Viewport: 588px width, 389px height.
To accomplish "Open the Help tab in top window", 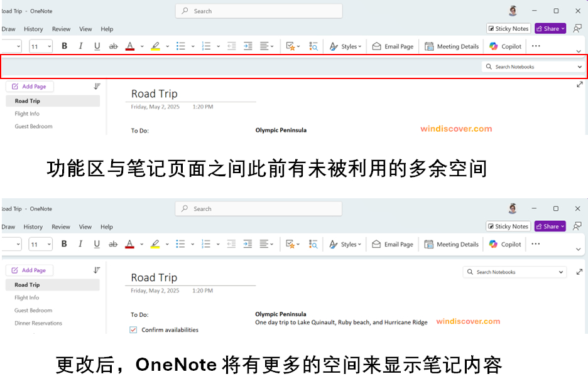I will tap(107, 29).
